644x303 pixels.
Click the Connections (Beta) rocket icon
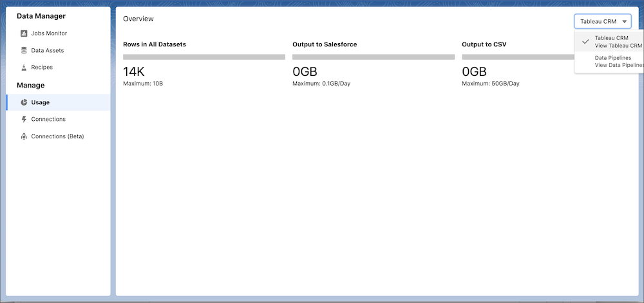[24, 136]
